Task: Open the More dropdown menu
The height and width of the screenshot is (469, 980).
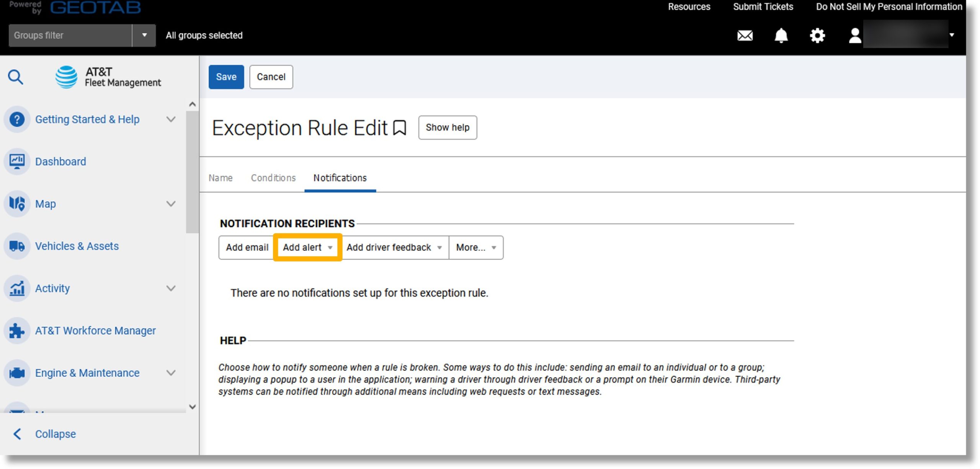Action: point(476,247)
